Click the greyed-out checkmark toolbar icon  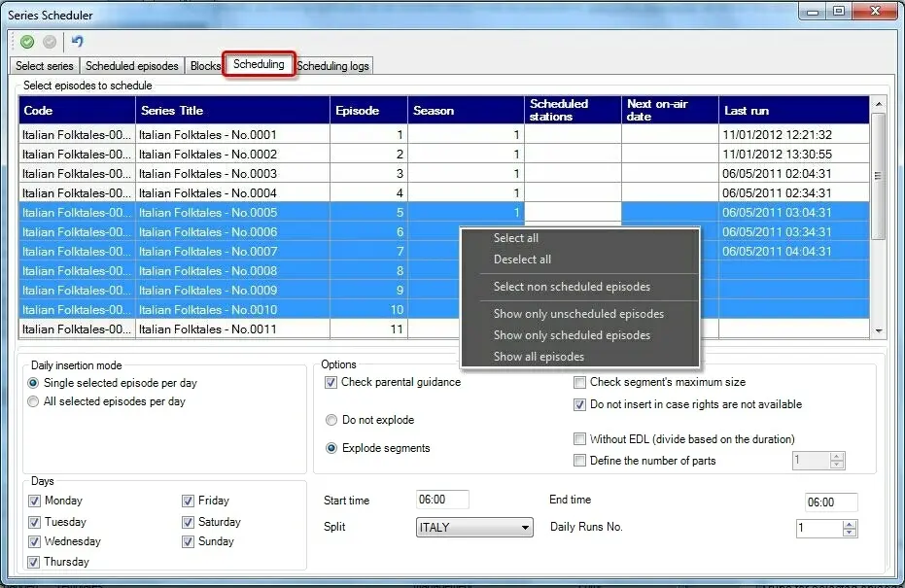[50, 42]
